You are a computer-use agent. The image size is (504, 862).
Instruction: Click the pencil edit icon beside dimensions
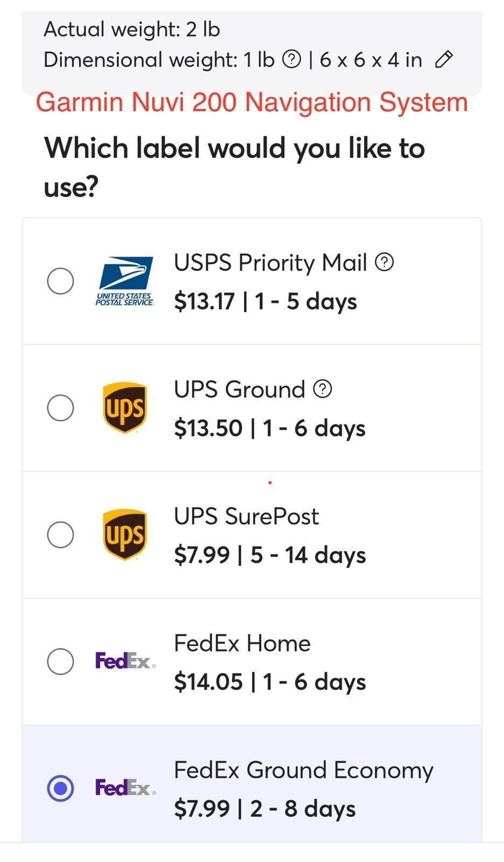tap(444, 59)
